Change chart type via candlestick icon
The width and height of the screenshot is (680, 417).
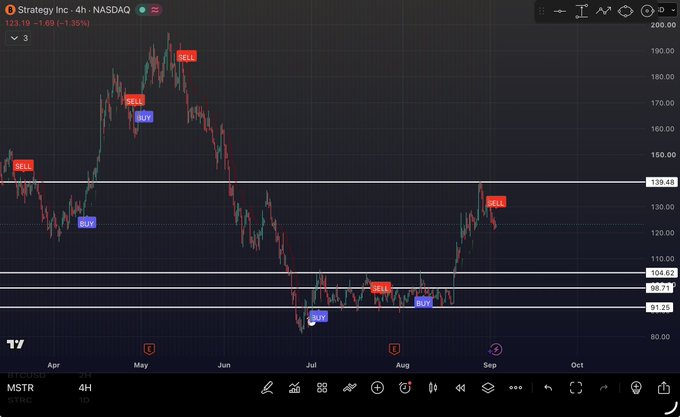point(432,388)
